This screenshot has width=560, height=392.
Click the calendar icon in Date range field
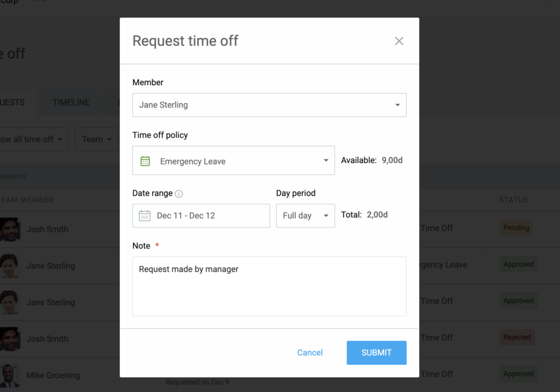pyautogui.click(x=144, y=215)
